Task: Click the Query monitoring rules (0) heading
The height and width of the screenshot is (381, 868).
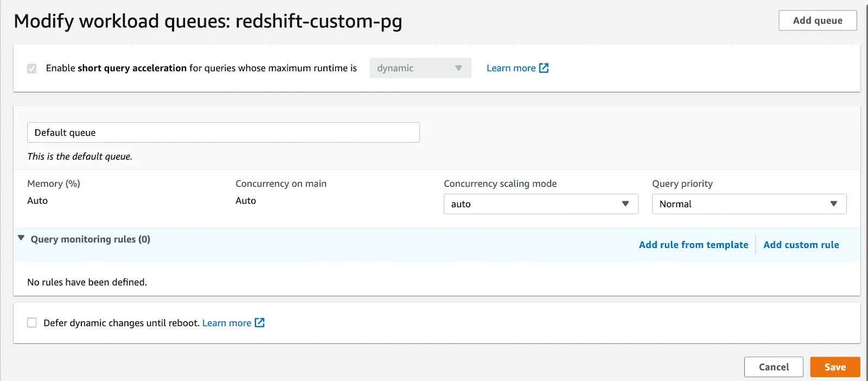Action: 90,239
